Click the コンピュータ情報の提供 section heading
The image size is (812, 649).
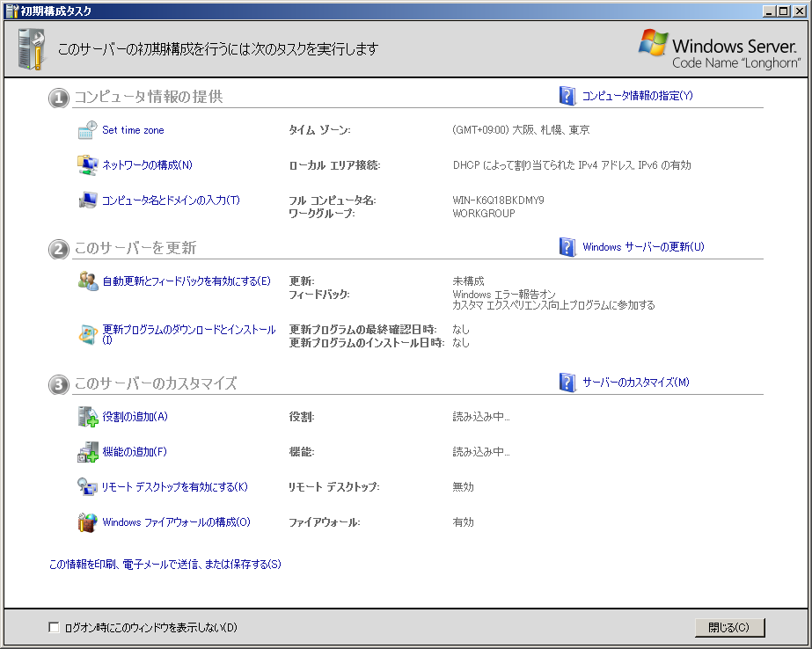149,97
